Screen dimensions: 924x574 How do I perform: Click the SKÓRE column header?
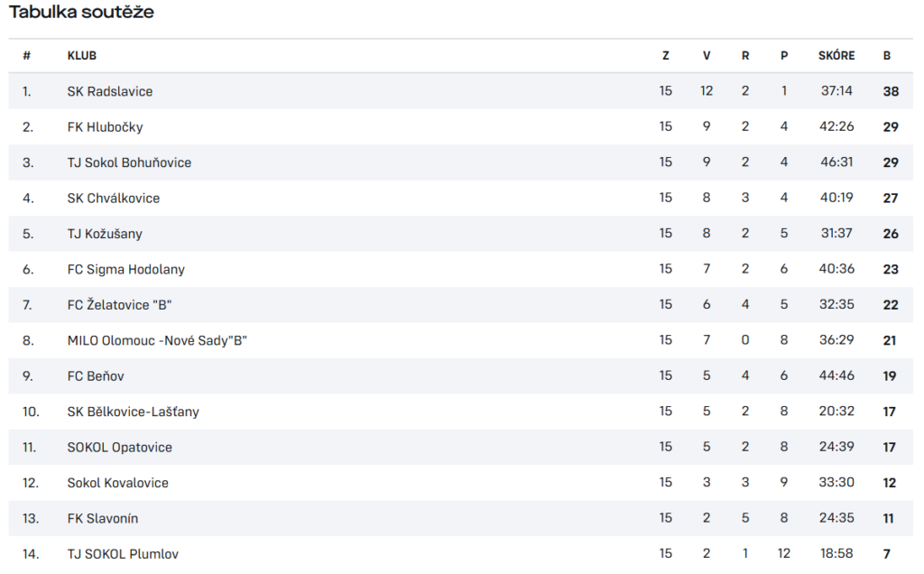[x=836, y=55]
